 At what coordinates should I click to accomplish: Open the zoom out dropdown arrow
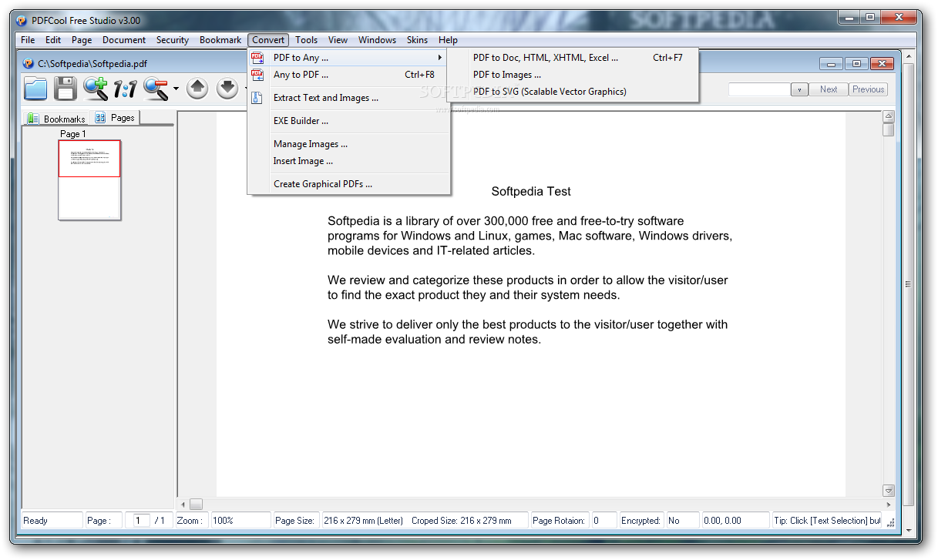pyautogui.click(x=176, y=89)
